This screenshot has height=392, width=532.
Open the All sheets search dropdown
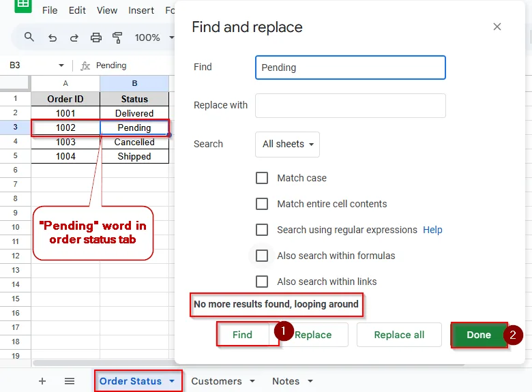click(287, 144)
